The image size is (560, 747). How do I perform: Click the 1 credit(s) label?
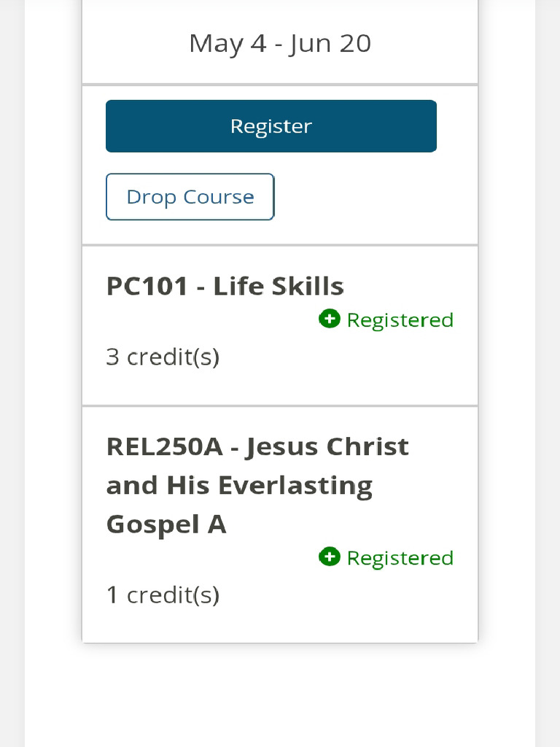tap(163, 595)
